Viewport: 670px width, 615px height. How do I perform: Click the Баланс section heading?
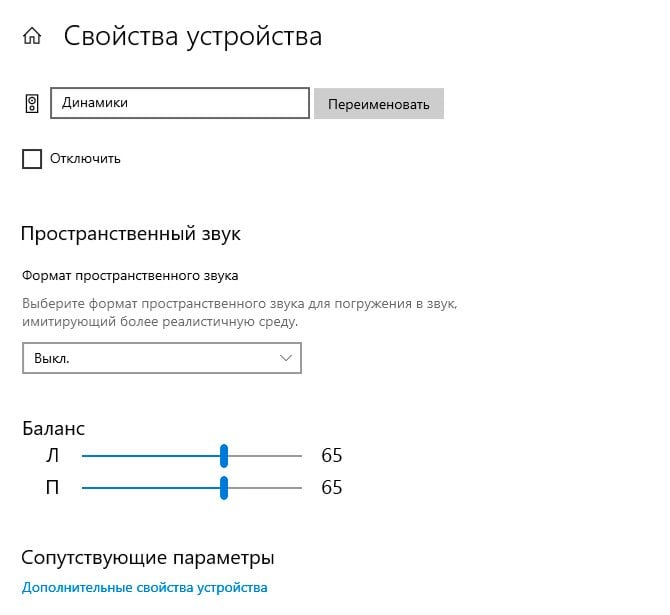(x=53, y=428)
